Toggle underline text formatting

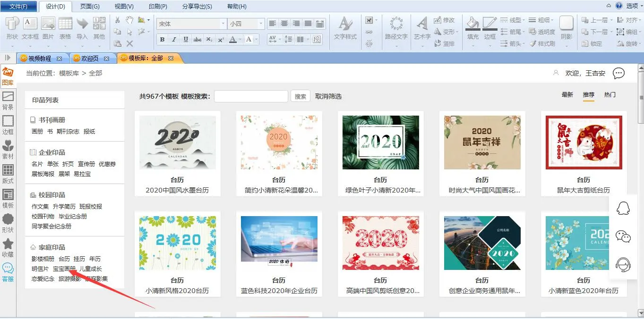(186, 39)
